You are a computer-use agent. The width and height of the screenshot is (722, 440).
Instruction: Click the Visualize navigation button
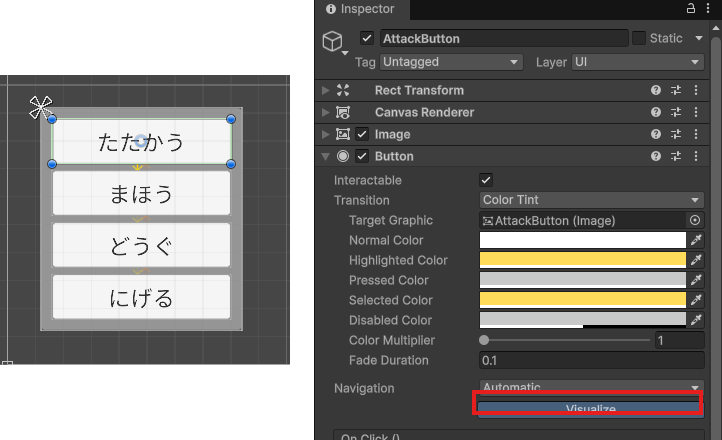(x=591, y=409)
